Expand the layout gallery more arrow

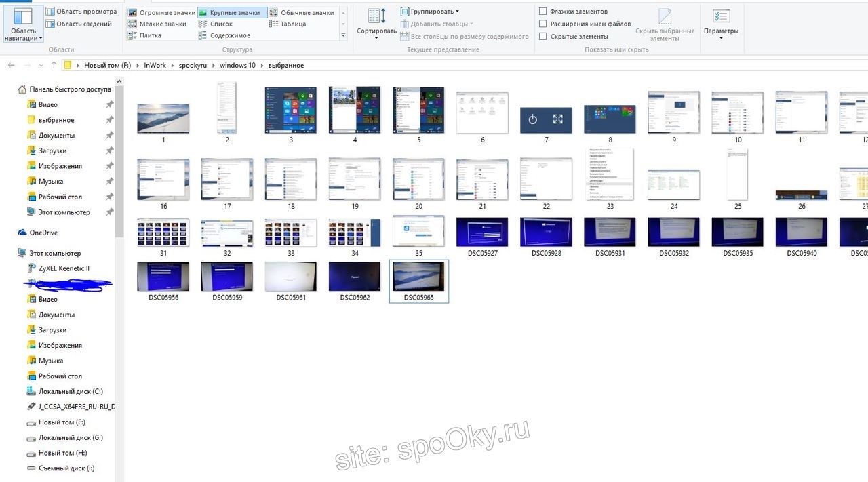343,35
